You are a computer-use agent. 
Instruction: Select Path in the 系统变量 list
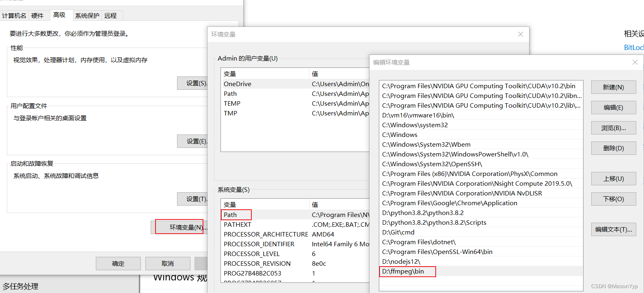point(295,215)
